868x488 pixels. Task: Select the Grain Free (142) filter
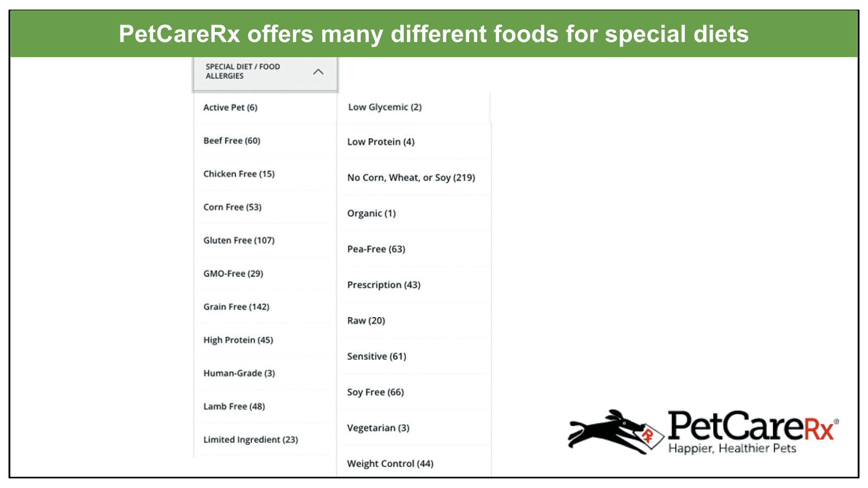coord(237,306)
